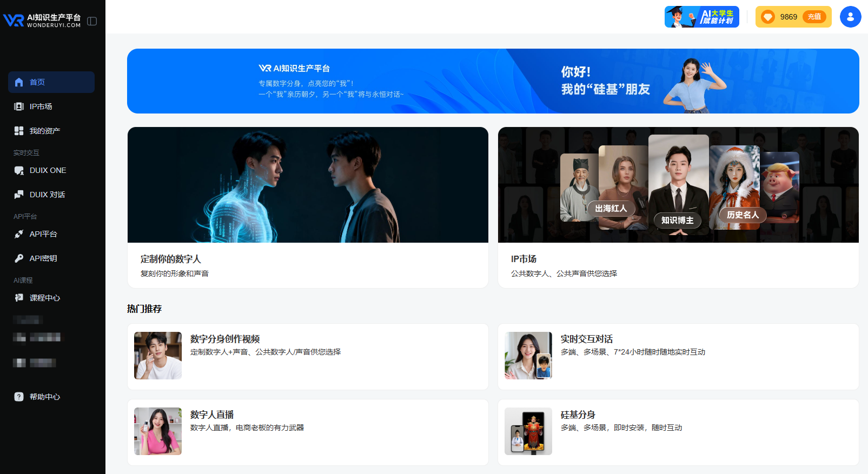This screenshot has width=868, height=474.
Task: Select the 实时交互对话 recommendation
Action: [678, 356]
